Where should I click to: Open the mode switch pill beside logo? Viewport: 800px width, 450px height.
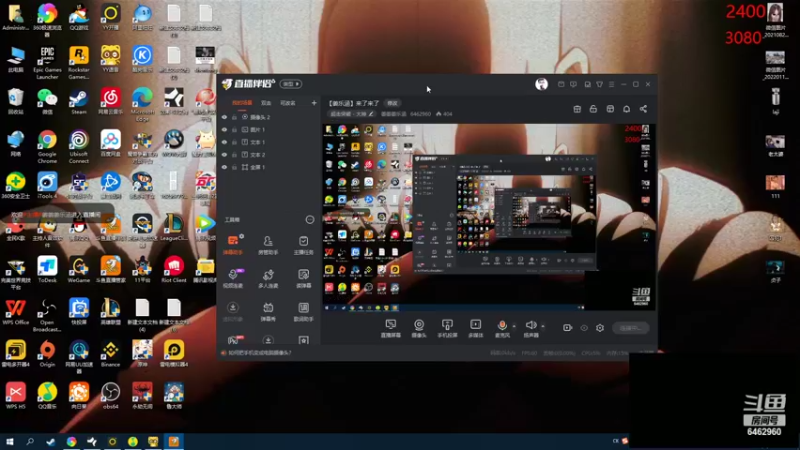(291, 84)
